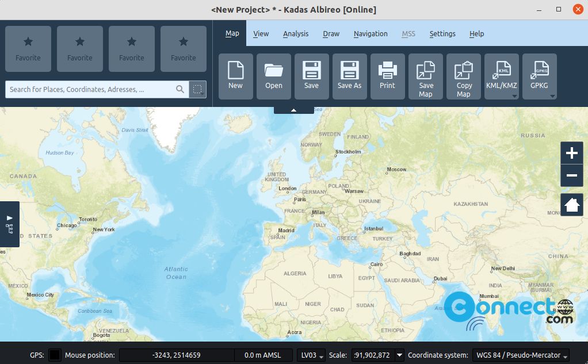Image resolution: width=588 pixels, height=364 pixels.
Task: Click the Stockholm label on the map
Action: click(348, 152)
